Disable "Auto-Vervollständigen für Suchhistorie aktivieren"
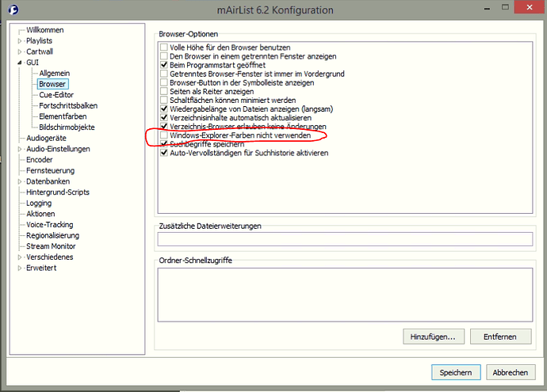Viewport: 547px width, 392px height. click(x=164, y=153)
